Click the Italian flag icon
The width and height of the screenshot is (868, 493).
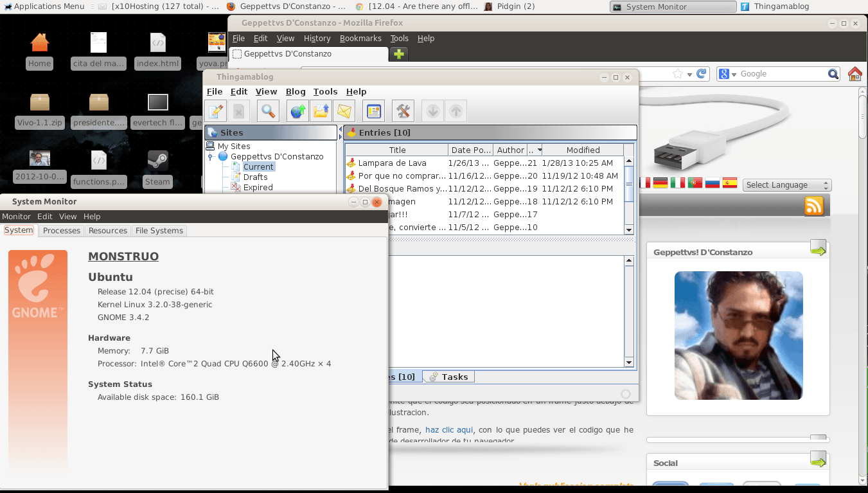tap(677, 183)
